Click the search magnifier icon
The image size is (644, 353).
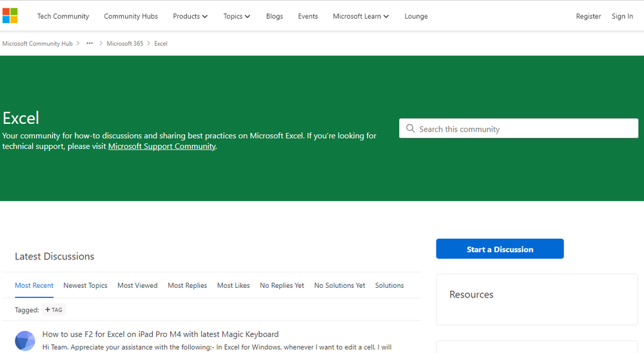[x=410, y=128]
